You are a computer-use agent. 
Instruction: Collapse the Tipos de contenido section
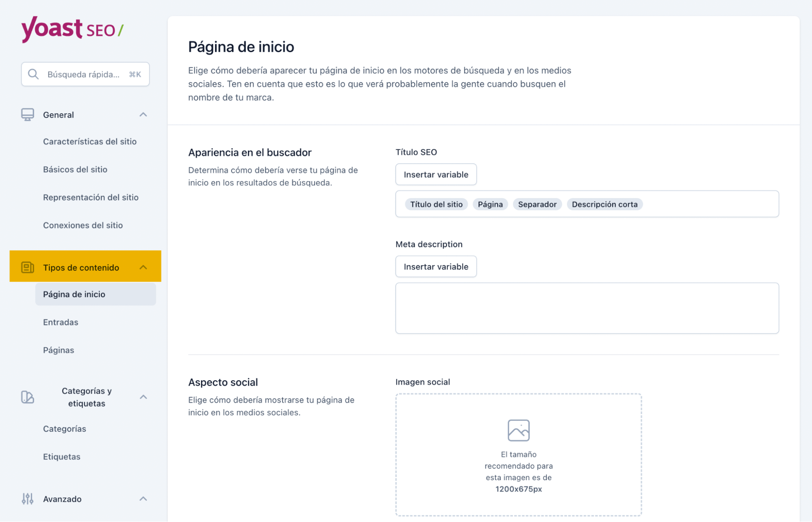[x=143, y=267]
